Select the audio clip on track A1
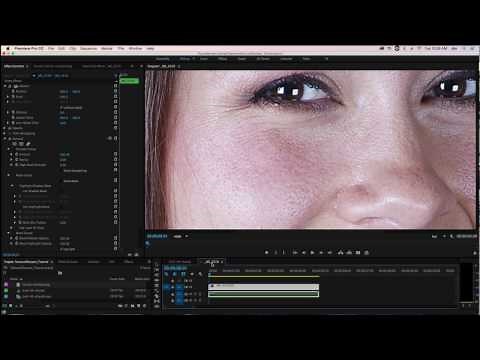Viewport: 480px width, 360px height. click(263, 294)
